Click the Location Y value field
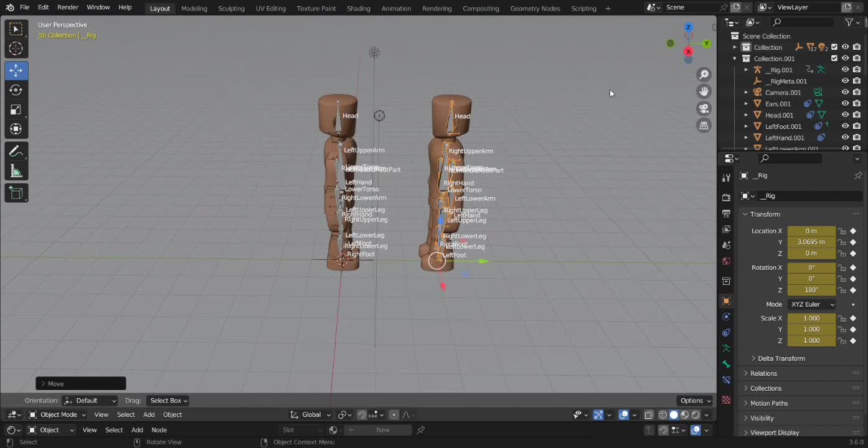The width and height of the screenshot is (868, 448). pos(811,242)
